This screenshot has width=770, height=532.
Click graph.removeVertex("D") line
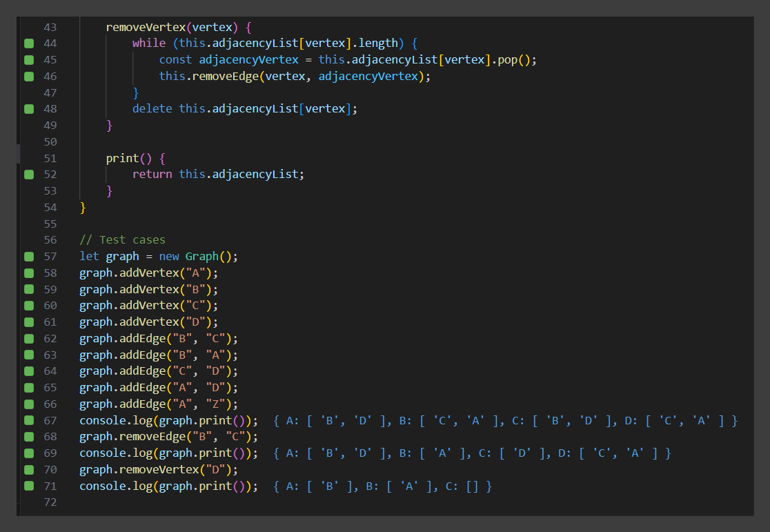click(x=159, y=470)
